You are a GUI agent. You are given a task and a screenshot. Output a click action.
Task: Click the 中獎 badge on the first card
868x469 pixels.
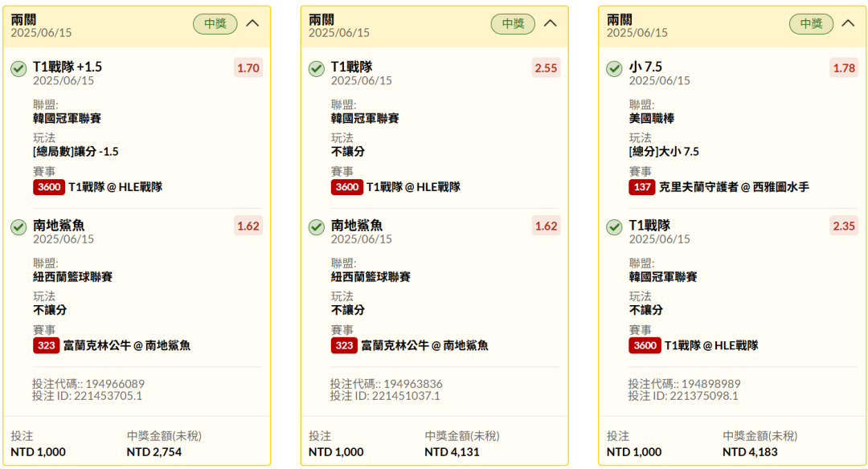pos(215,24)
